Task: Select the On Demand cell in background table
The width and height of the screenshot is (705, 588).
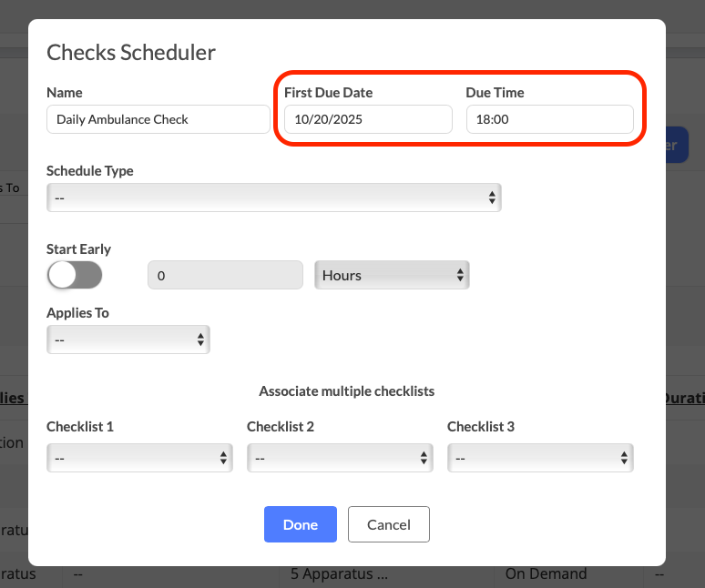Action: coord(547,574)
